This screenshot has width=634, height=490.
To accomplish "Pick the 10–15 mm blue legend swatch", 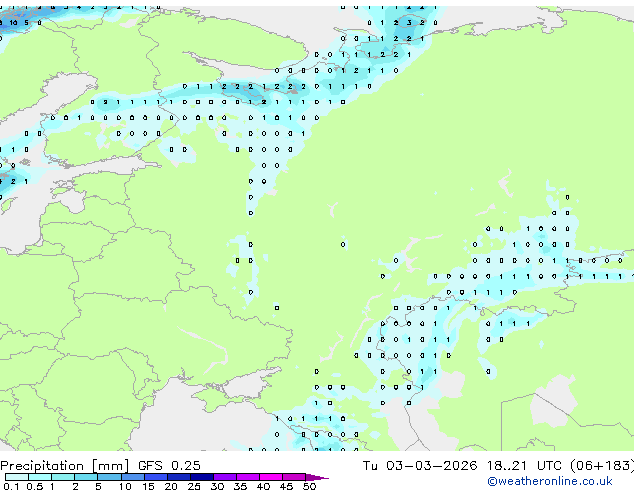I will point(132,477).
